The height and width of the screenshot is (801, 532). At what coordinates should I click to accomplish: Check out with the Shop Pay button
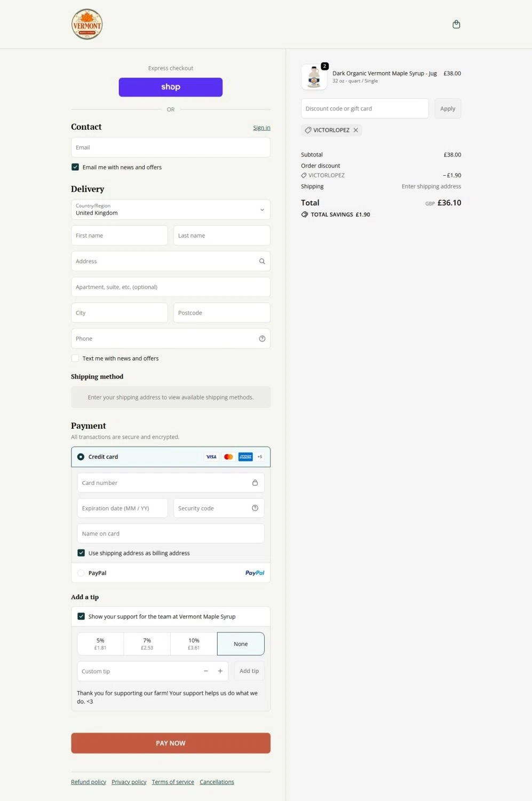click(171, 87)
